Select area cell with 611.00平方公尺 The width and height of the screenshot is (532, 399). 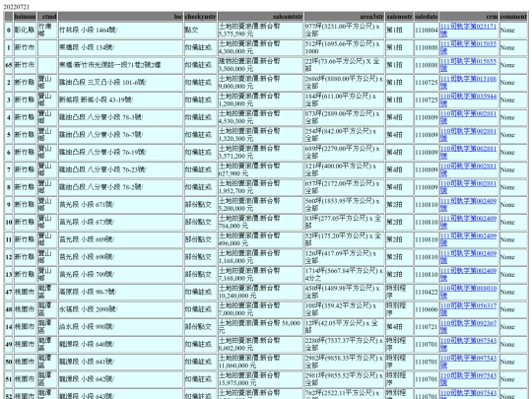344,100
